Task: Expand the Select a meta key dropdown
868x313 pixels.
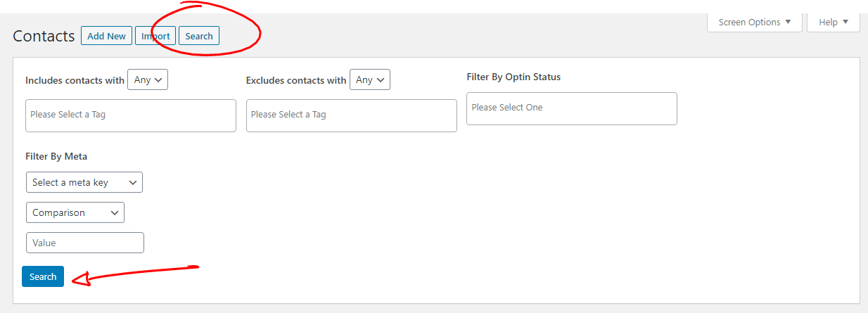Action: [x=84, y=182]
